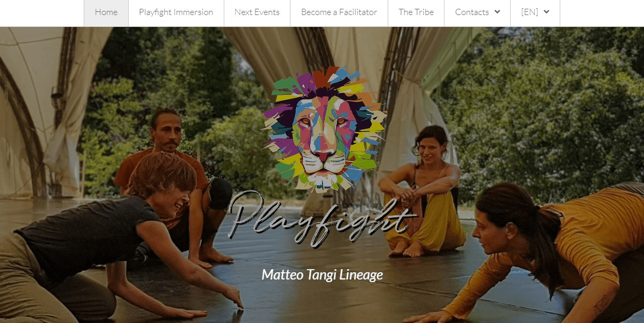Go to the Home tab

[x=106, y=12]
